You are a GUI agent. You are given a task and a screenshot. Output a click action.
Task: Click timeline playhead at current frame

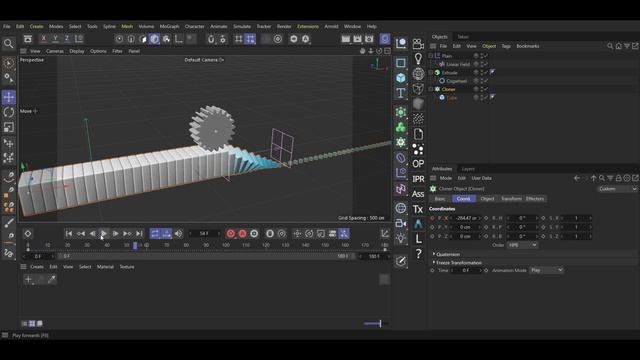pos(135,245)
